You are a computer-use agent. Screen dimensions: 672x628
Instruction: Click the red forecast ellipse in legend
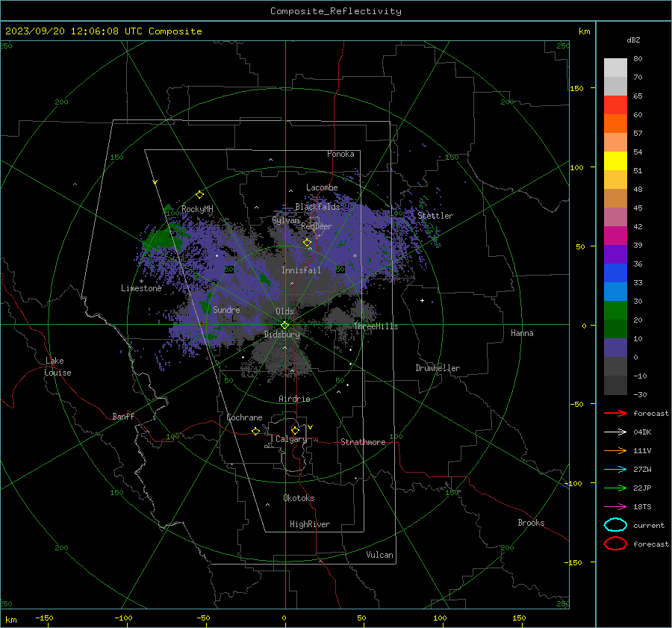[x=615, y=544]
